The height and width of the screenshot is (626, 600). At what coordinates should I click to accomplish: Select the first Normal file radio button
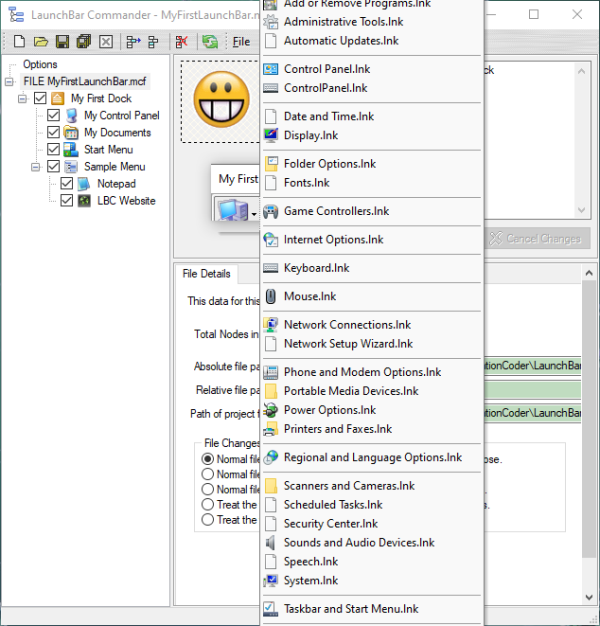tap(208, 459)
